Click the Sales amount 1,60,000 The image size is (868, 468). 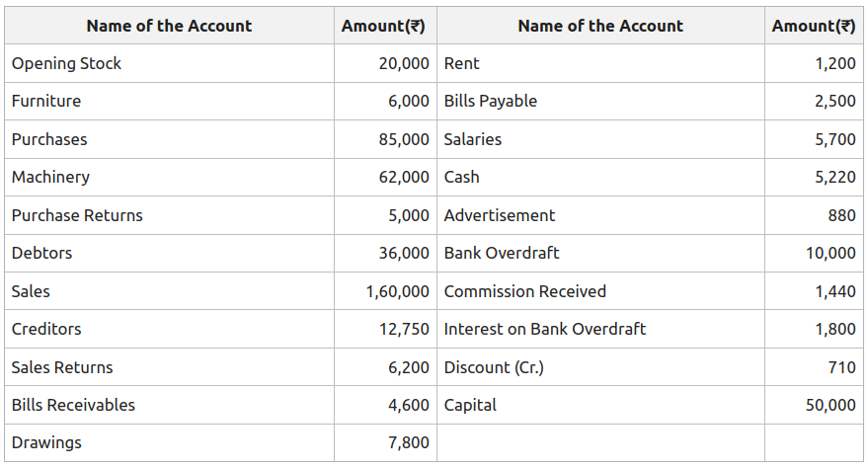(x=397, y=291)
